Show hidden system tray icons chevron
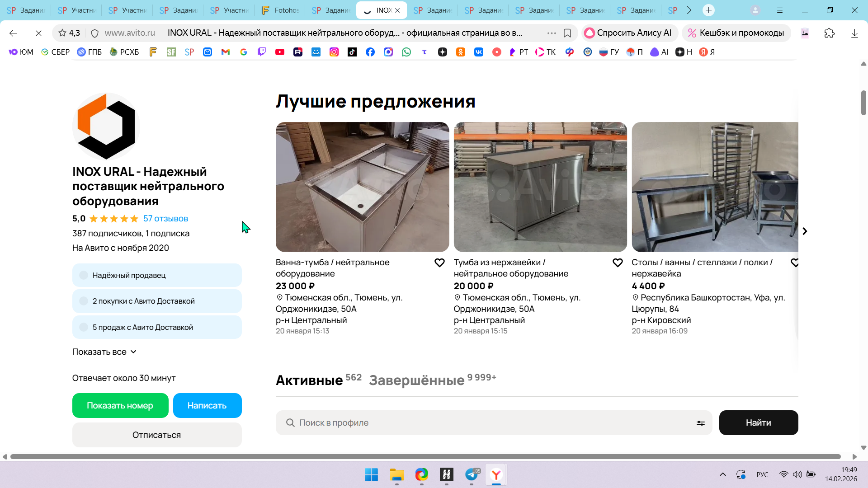The width and height of the screenshot is (868, 488). [722, 474]
